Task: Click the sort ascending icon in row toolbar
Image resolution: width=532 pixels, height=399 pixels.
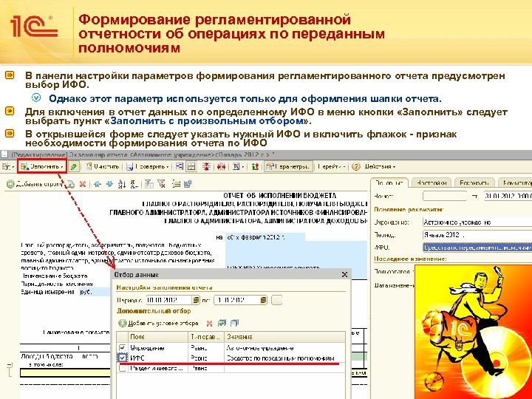Action: click(x=122, y=184)
